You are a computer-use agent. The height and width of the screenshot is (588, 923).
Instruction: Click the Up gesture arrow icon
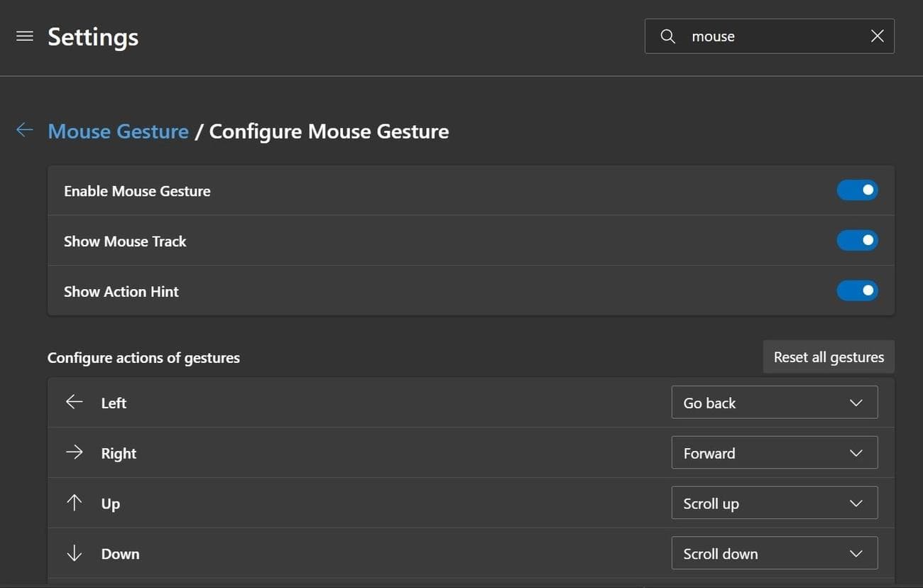point(75,503)
